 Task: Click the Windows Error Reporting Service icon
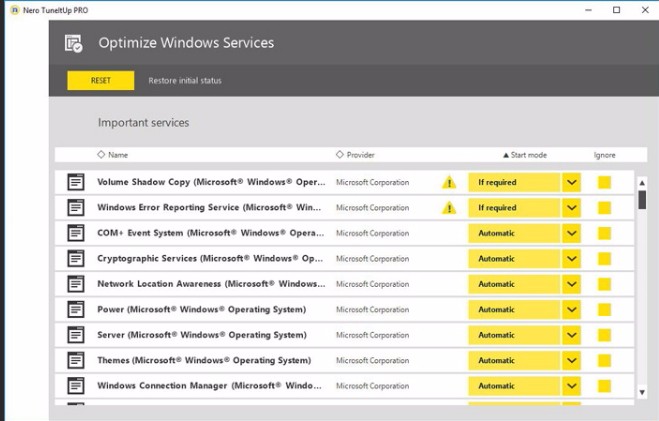(76, 208)
